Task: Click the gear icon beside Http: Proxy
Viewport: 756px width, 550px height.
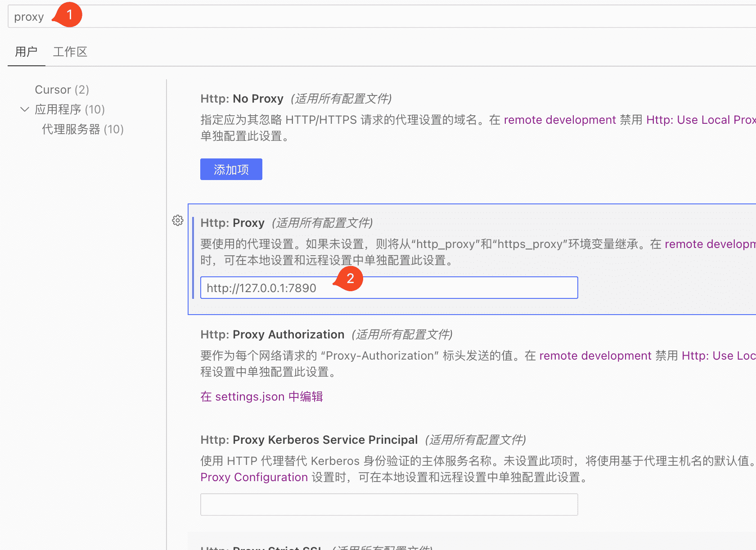Action: click(178, 221)
